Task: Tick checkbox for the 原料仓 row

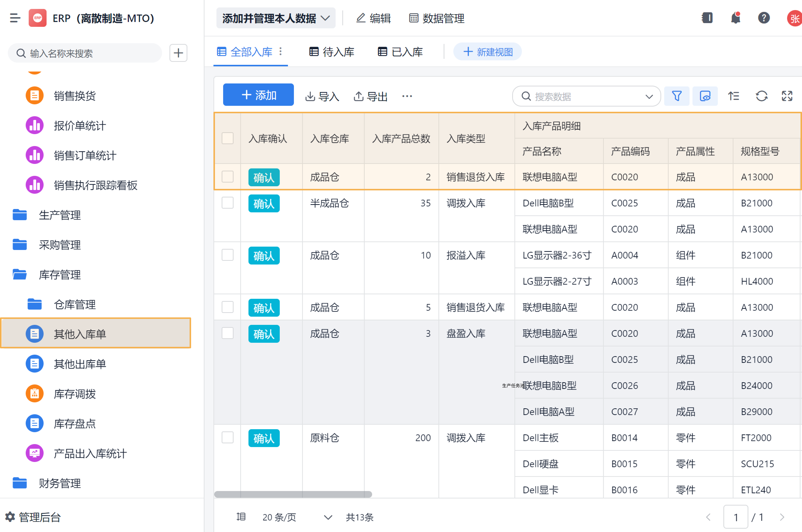Action: point(227,437)
